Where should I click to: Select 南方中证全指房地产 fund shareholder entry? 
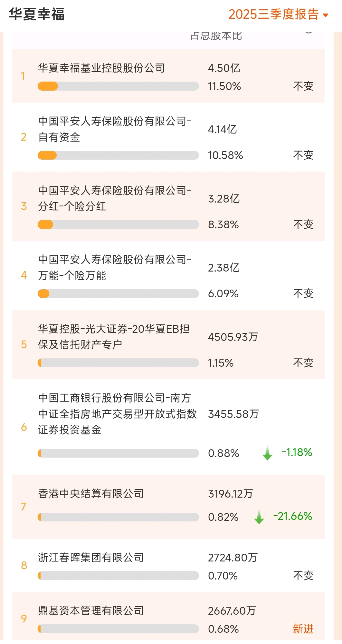(x=117, y=414)
